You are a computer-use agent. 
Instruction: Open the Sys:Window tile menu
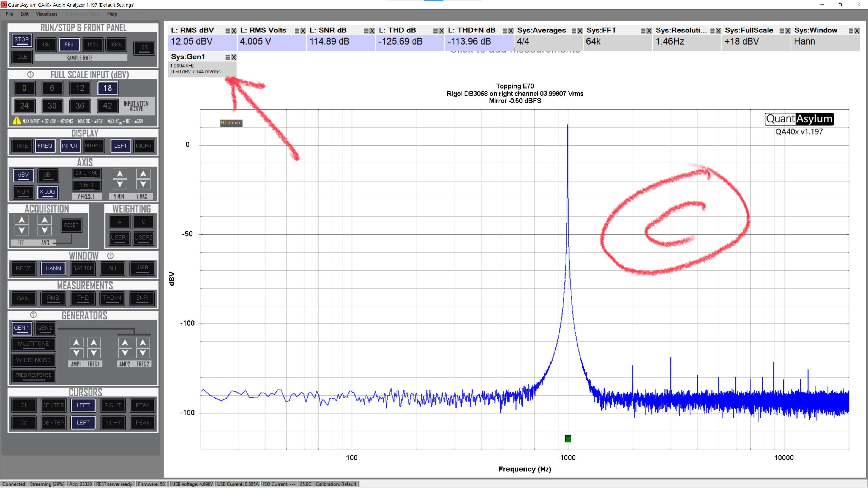[851, 31]
